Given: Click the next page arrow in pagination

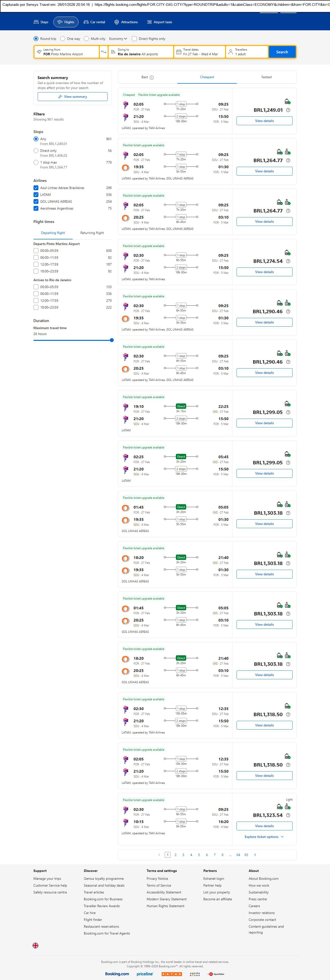Looking at the screenshot, I should tap(255, 855).
